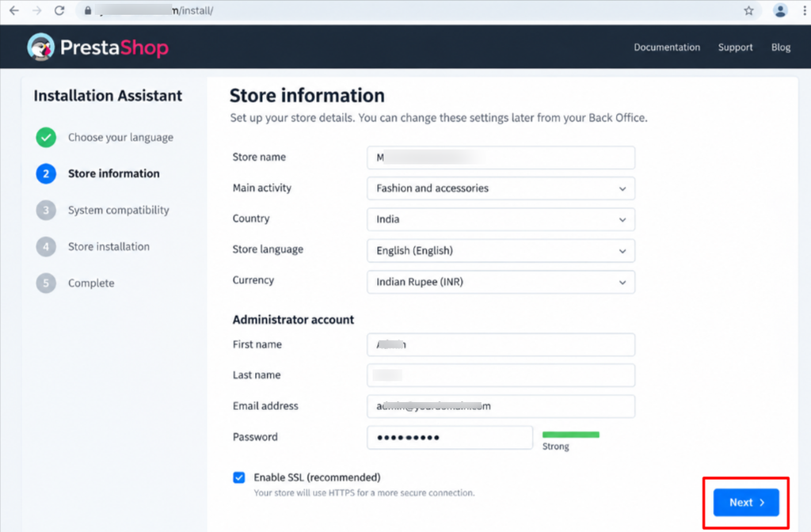Open the Support link in header
The image size is (811, 532).
(x=735, y=47)
